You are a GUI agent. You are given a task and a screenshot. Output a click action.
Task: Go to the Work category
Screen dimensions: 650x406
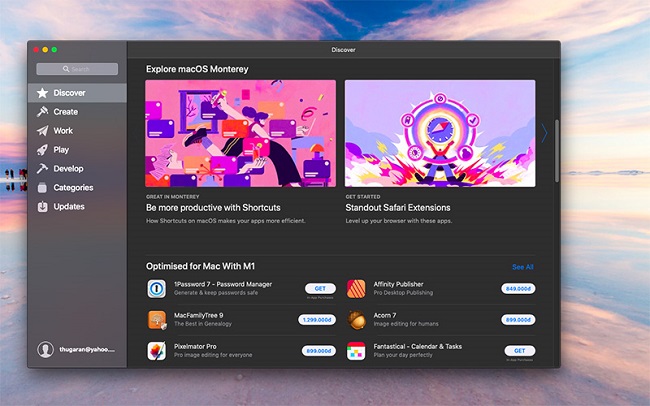62,131
